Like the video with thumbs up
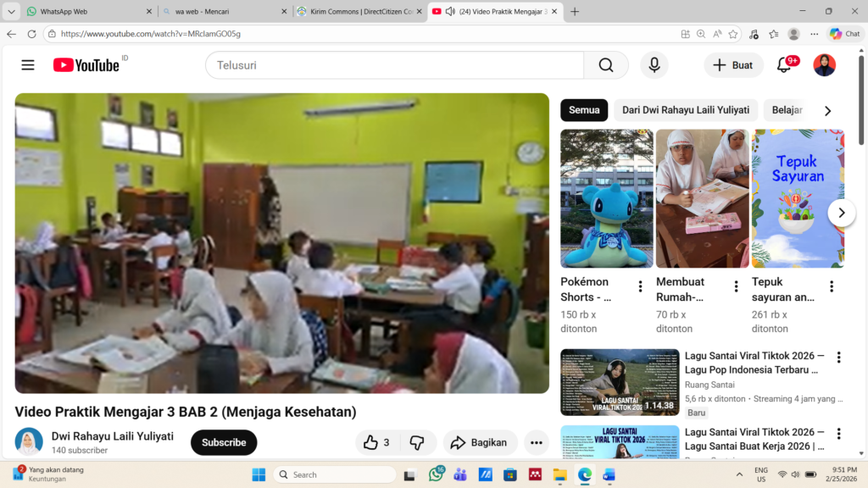Screen dimensions: 868x488 376,442
